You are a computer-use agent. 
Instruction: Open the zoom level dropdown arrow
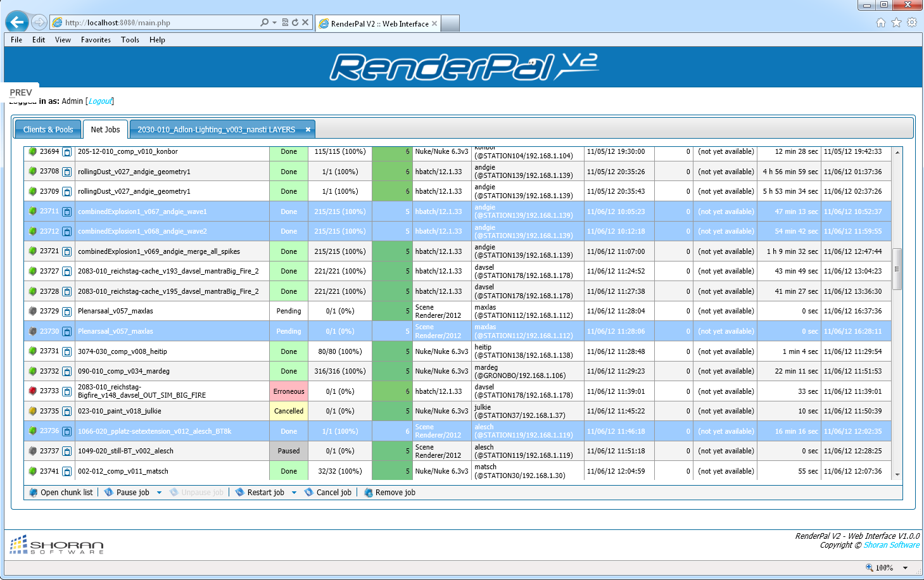905,568
